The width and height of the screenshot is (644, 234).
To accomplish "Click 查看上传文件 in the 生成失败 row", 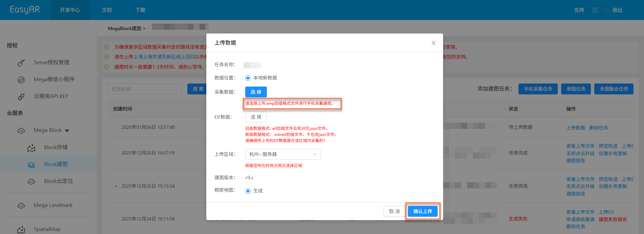I will tap(580, 212).
